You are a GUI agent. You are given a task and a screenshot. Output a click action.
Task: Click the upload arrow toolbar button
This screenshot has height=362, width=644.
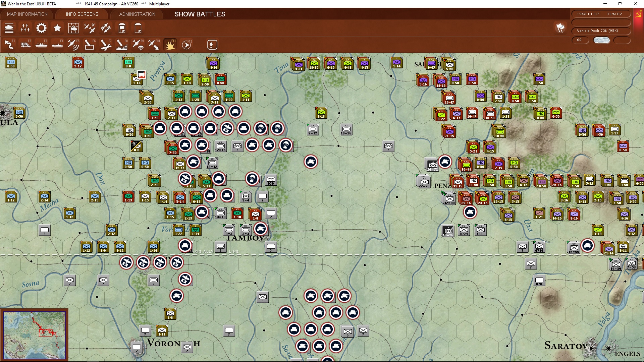click(x=212, y=45)
